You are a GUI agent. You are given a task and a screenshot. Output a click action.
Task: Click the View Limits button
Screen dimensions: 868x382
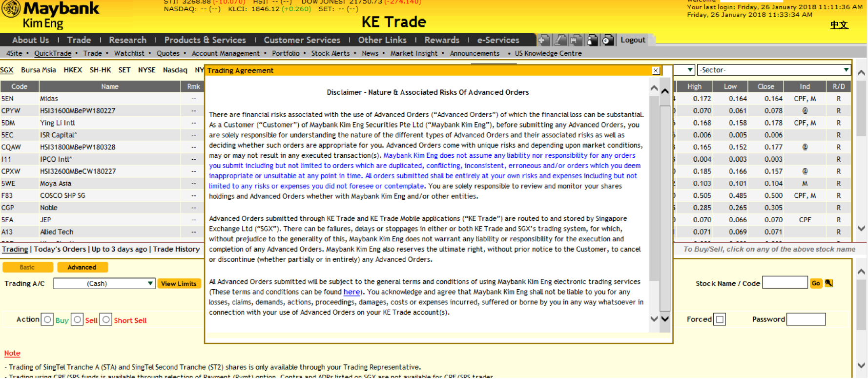click(179, 284)
